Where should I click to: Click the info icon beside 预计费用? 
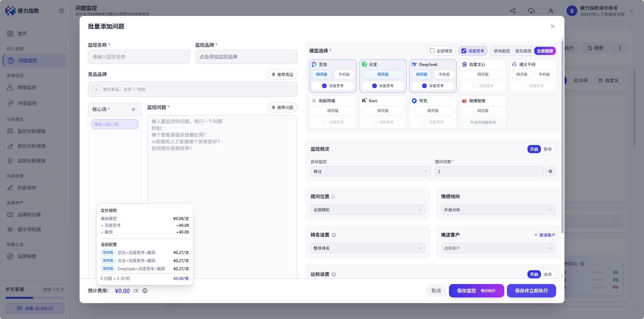tap(145, 291)
